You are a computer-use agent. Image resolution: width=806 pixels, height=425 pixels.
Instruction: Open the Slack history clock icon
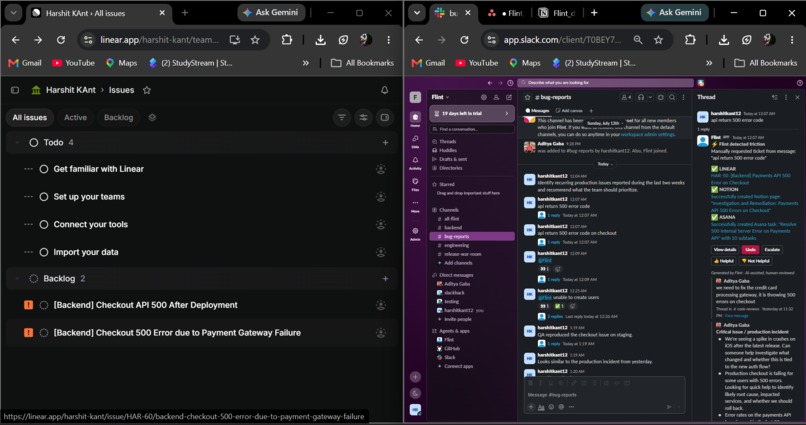[x=510, y=83]
